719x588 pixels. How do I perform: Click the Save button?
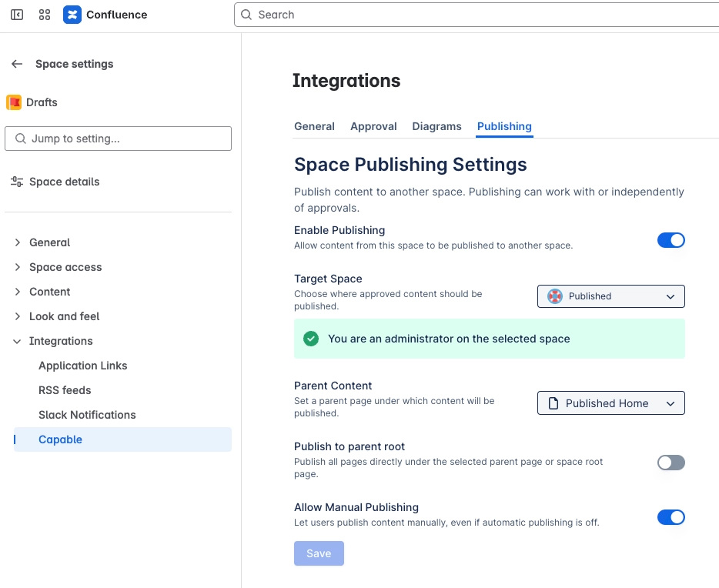[319, 553]
